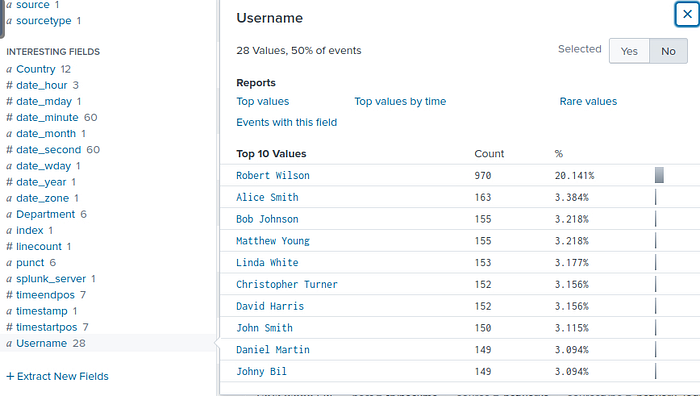Click the 3.115% percentage value
Viewport: 700px width, 396px height.
click(x=571, y=328)
